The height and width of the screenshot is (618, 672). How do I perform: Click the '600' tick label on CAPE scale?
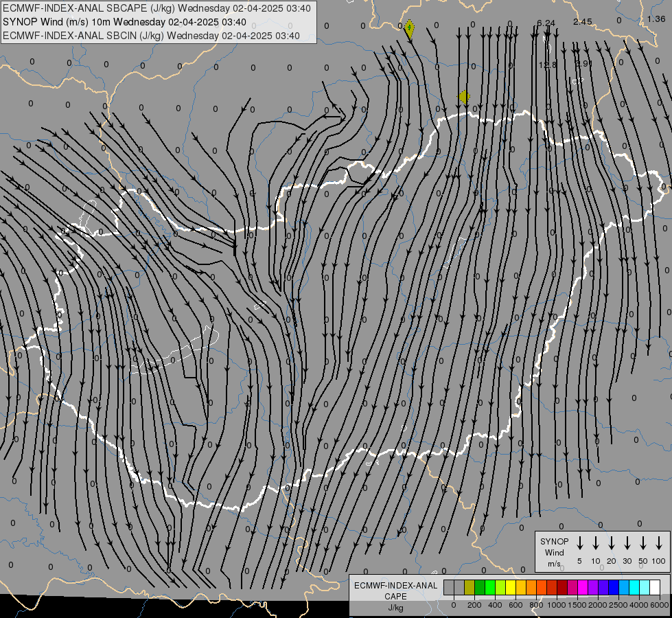point(515,605)
